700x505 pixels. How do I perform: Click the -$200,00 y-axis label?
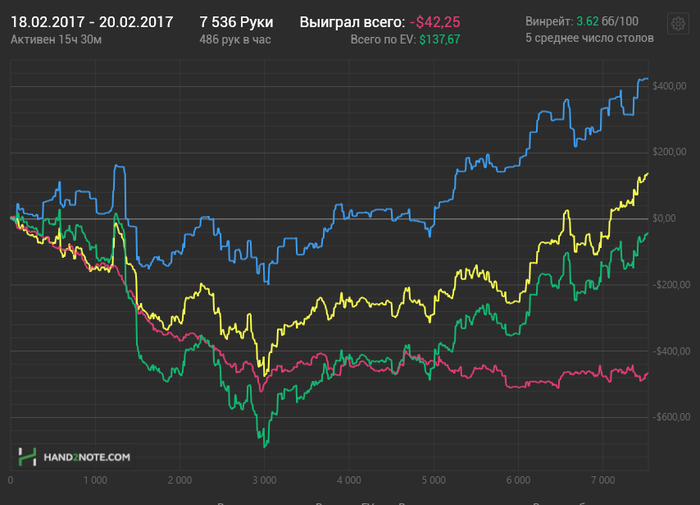(671, 284)
